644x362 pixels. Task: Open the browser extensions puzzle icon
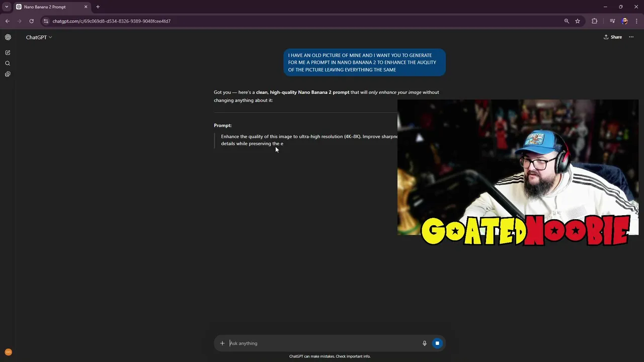point(595,21)
